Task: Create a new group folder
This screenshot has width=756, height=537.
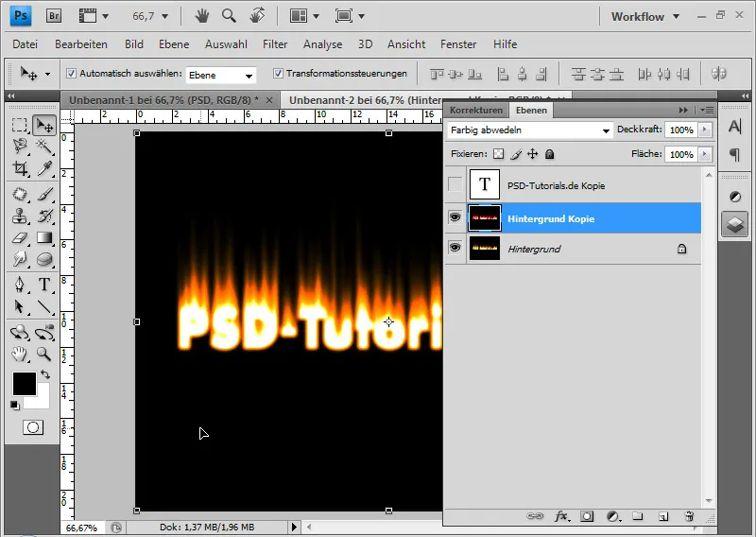Action: (x=638, y=517)
